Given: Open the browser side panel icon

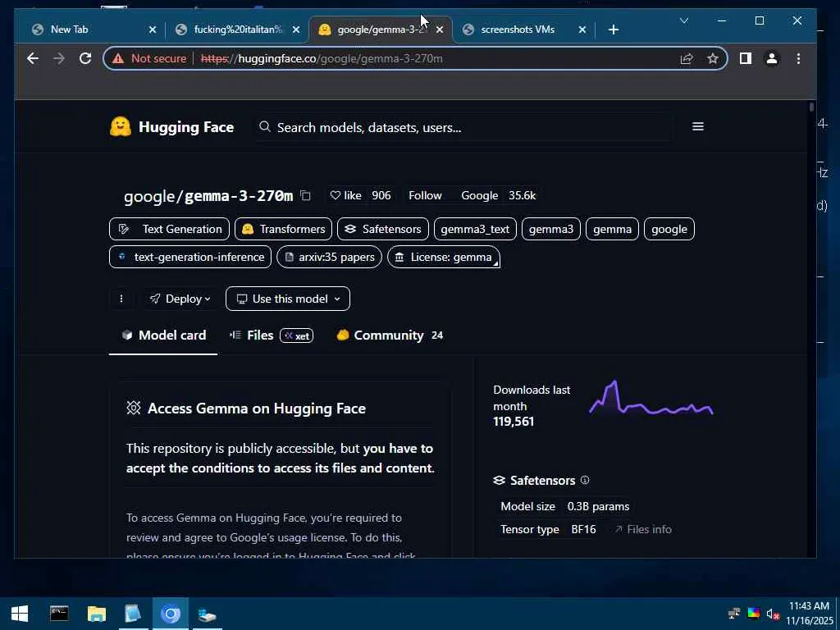Looking at the screenshot, I should pos(745,58).
